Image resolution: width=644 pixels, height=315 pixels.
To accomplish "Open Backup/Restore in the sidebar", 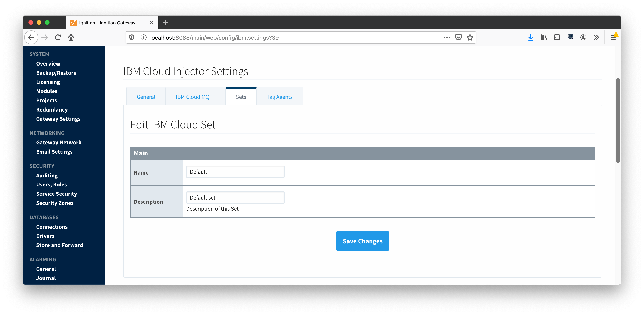I will click(x=56, y=73).
